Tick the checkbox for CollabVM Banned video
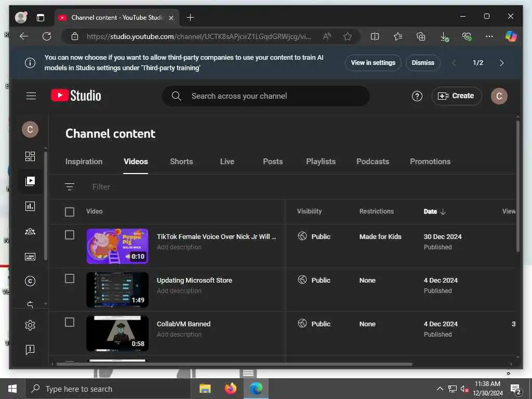This screenshot has width=532, height=399. [x=70, y=322]
